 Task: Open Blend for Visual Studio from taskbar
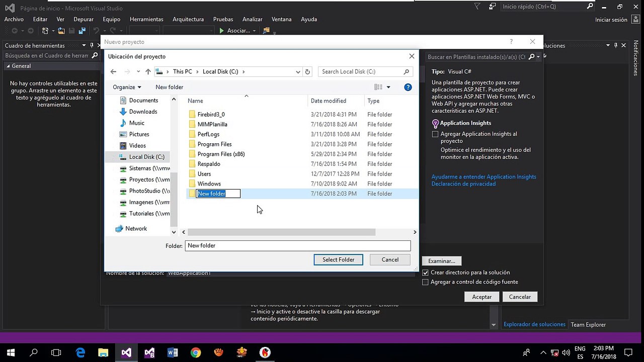(149, 352)
